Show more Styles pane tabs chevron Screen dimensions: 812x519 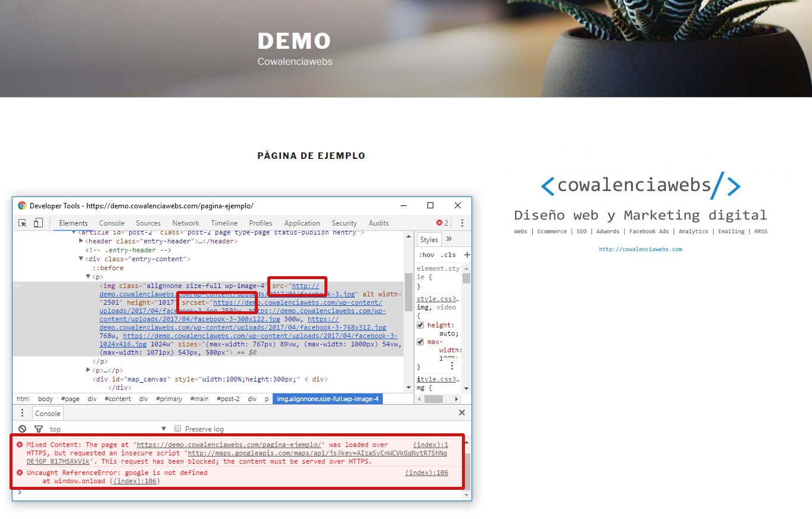449,239
